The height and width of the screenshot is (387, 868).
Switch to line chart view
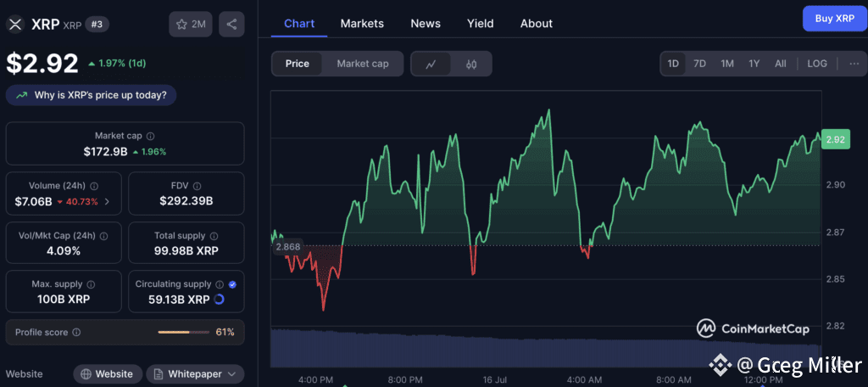(x=431, y=64)
